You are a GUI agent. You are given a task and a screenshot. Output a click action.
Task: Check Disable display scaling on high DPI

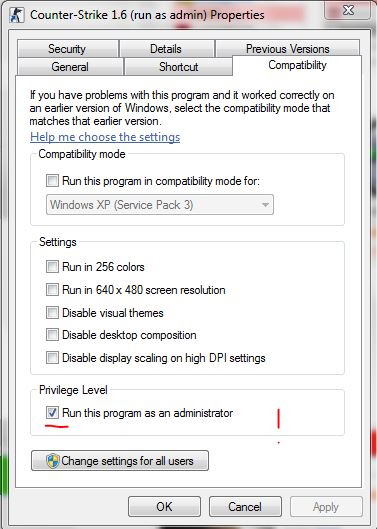click(52, 358)
